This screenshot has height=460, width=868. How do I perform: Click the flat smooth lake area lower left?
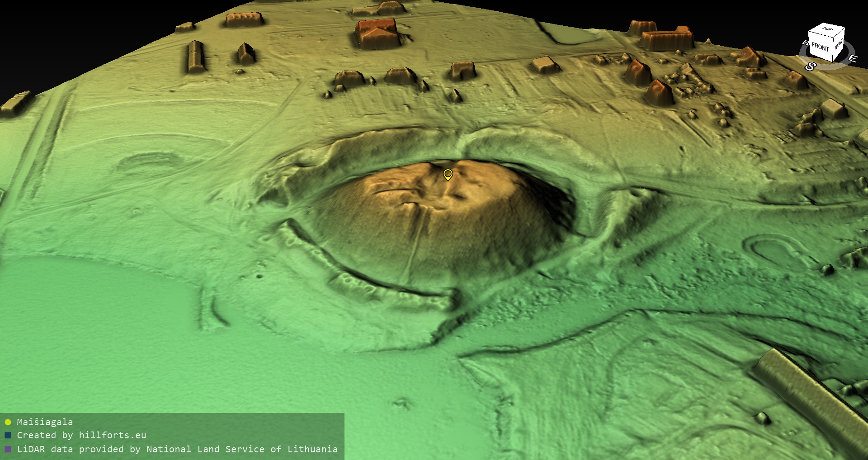click(90, 317)
